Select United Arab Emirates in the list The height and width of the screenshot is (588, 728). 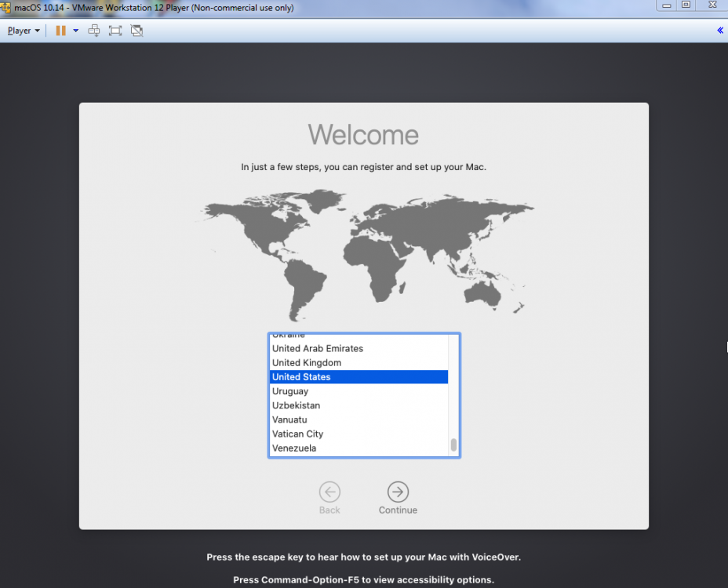[x=359, y=349]
